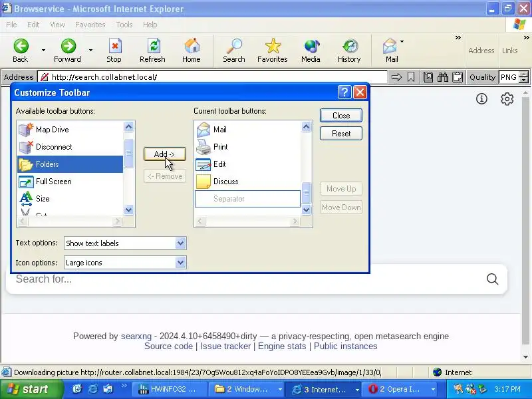The image size is (532, 399).
Task: Click the Back toolbar button
Action: 21,51
